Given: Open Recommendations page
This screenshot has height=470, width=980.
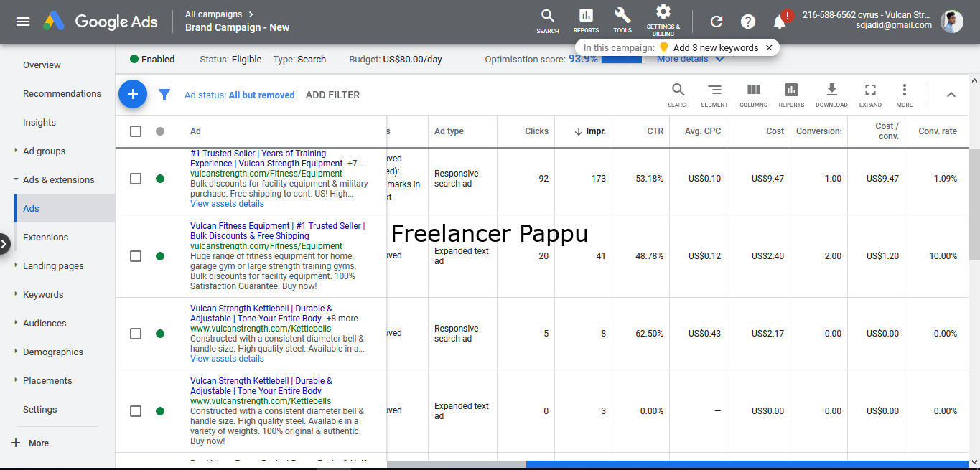Looking at the screenshot, I should (x=62, y=93).
